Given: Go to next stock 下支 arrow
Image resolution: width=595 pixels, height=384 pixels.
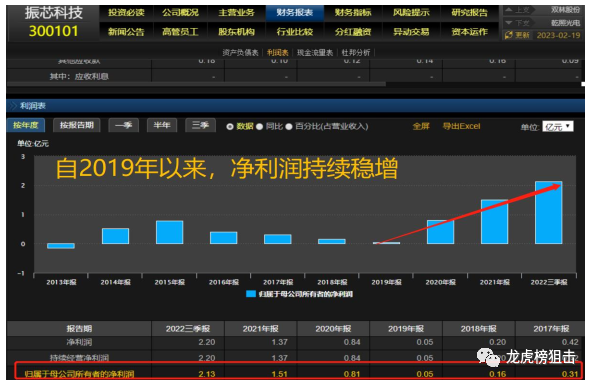Looking at the screenshot, I should pyautogui.click(x=509, y=23).
